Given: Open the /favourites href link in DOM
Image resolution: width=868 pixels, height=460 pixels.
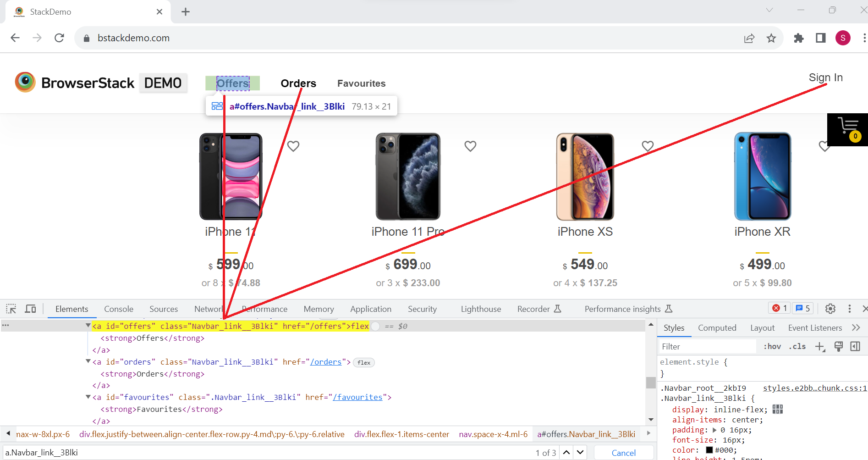Looking at the screenshot, I should (357, 397).
